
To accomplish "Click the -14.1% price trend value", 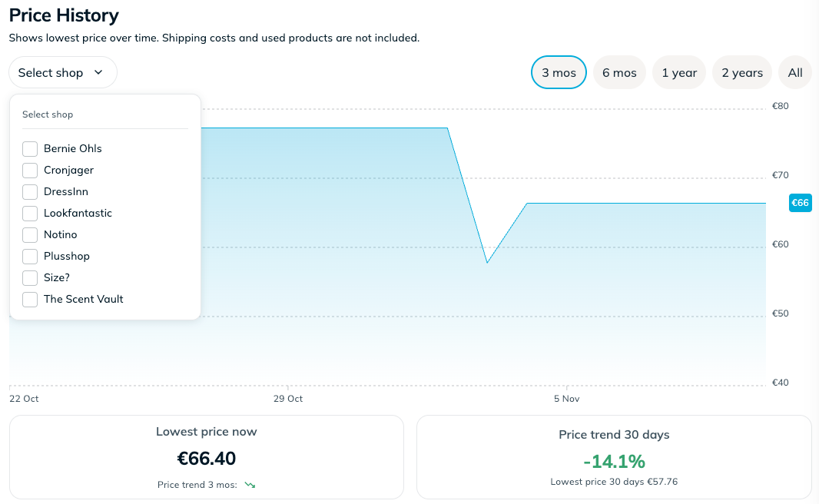I will tap(614, 462).
